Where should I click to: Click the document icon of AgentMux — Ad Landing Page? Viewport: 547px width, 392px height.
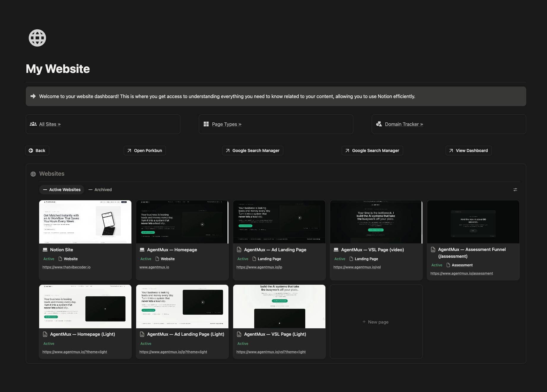[x=239, y=249]
